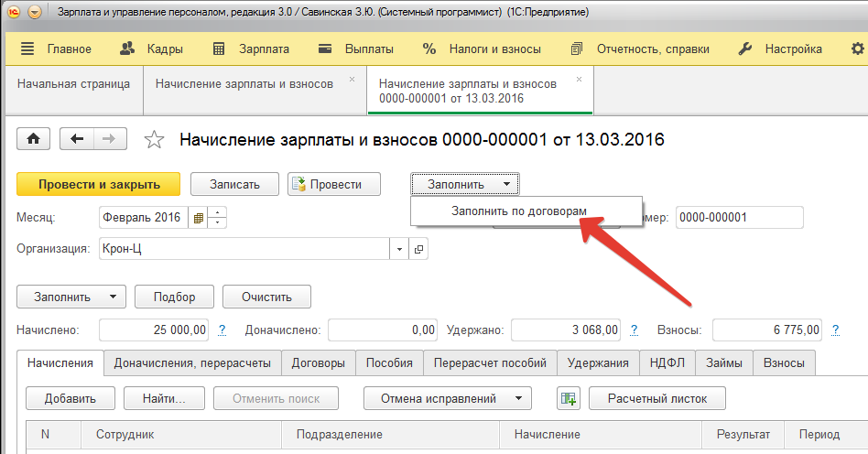Screen dimensions: 868x454
Task: Adjust month using the Месяц stepper arrows
Action: pos(218,218)
